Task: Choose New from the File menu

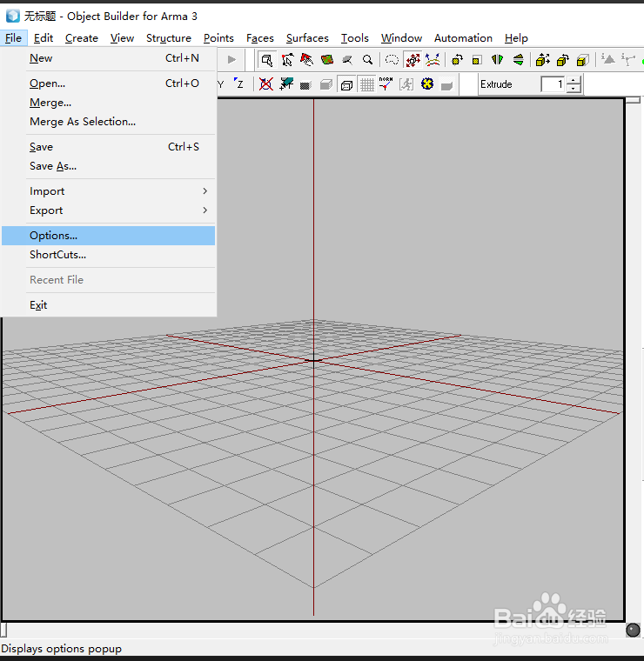Action: [109, 58]
